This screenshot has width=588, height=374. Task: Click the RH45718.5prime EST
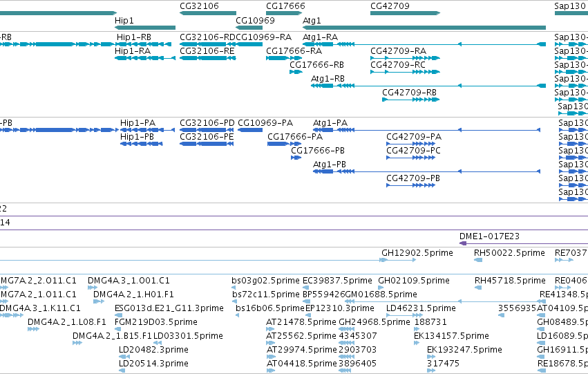(478, 288)
